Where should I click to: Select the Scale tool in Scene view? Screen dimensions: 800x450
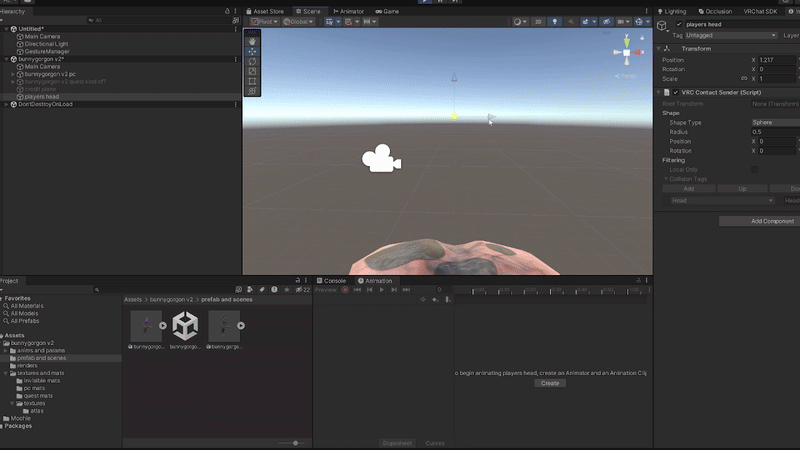pos(252,71)
